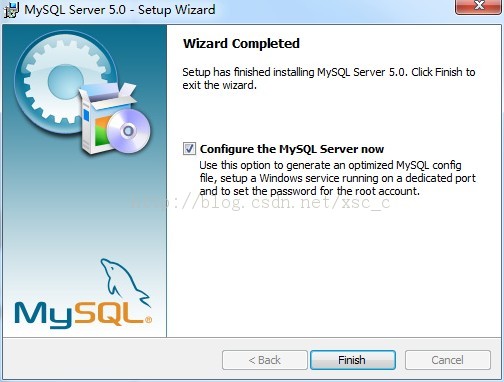This screenshot has width=504, height=382.
Task: Click the MySQL Server 5.0 title bar text
Action: (120, 9)
